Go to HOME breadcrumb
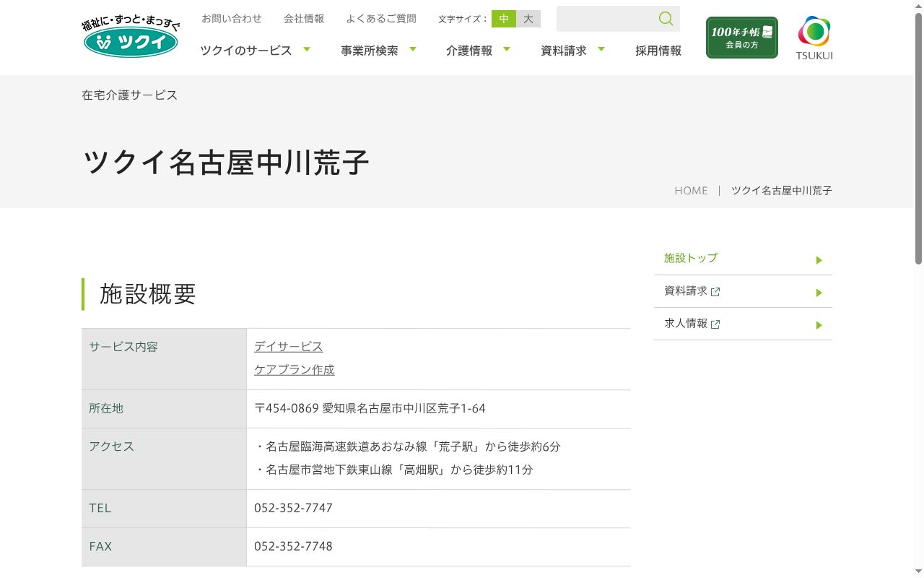924x578 pixels. click(x=691, y=191)
